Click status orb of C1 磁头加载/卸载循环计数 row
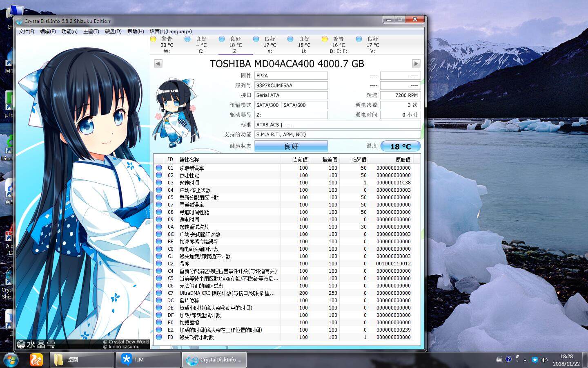The width and height of the screenshot is (588, 368). [x=159, y=256]
